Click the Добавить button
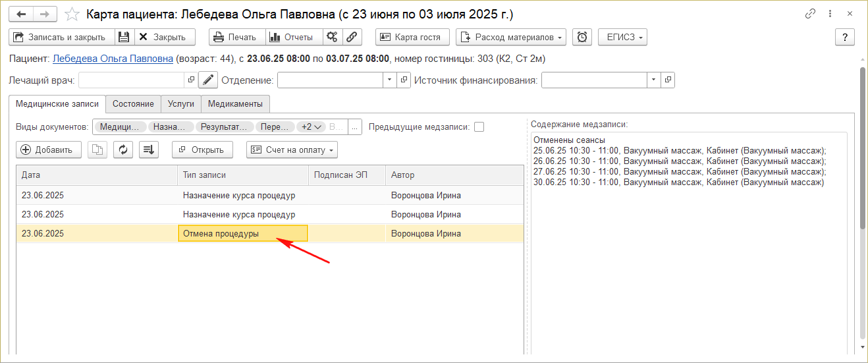Viewport: 868px width, 363px height. tap(48, 150)
